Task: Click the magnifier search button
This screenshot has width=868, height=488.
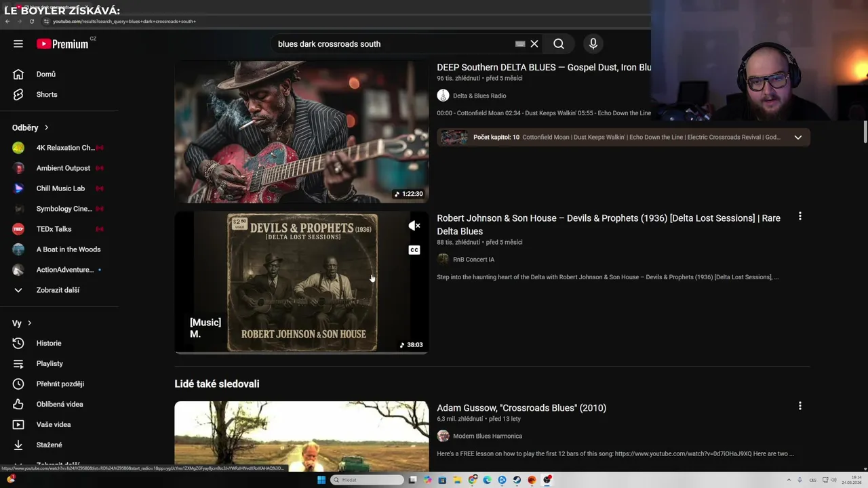Action: pos(559,43)
